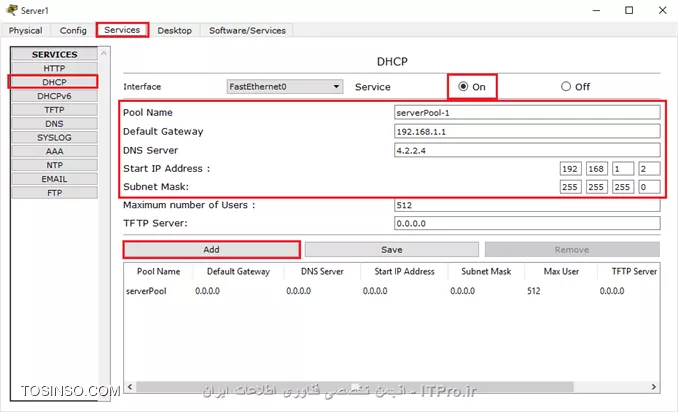Click the Remove button
This screenshot has height=412, width=678.
(572, 249)
